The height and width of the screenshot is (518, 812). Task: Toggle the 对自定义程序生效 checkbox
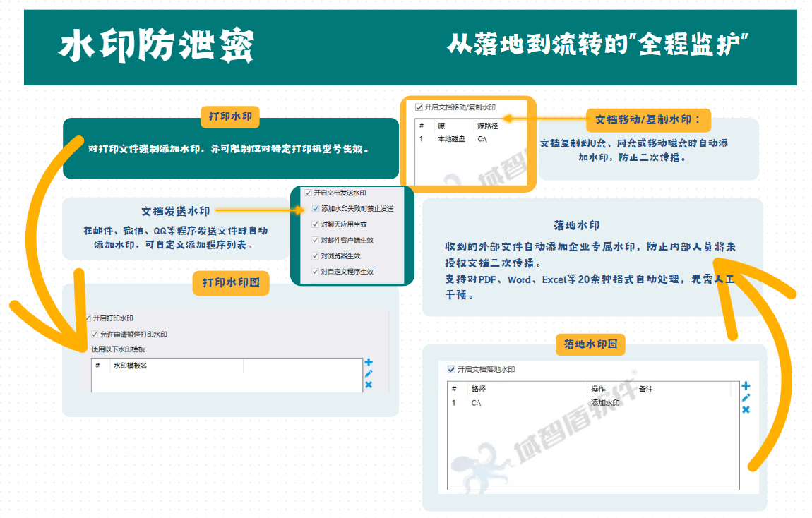click(316, 272)
